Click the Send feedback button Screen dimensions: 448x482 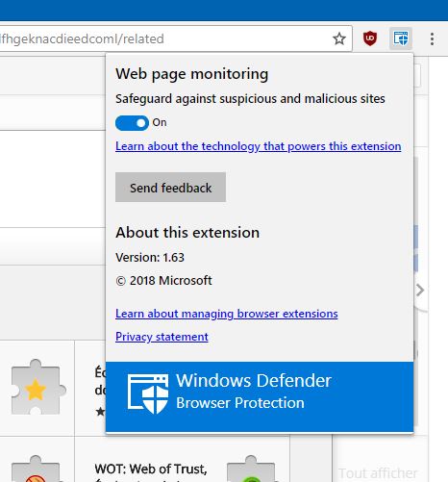[x=170, y=188]
